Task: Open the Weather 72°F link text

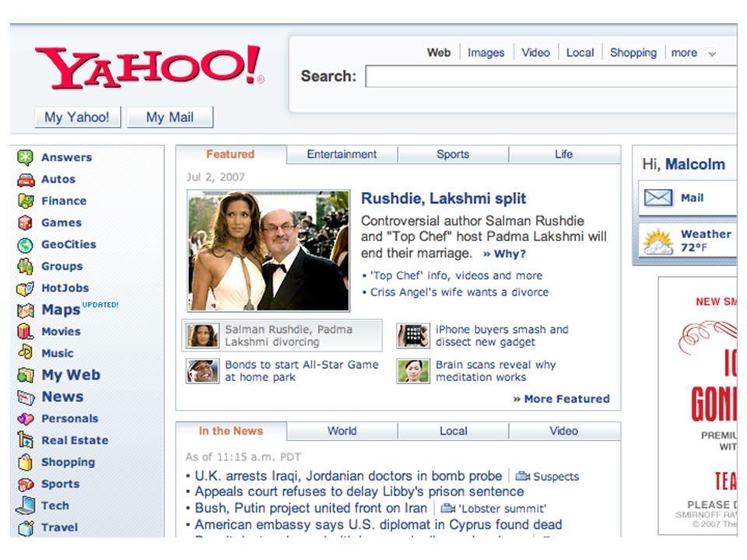Action: [x=706, y=241]
